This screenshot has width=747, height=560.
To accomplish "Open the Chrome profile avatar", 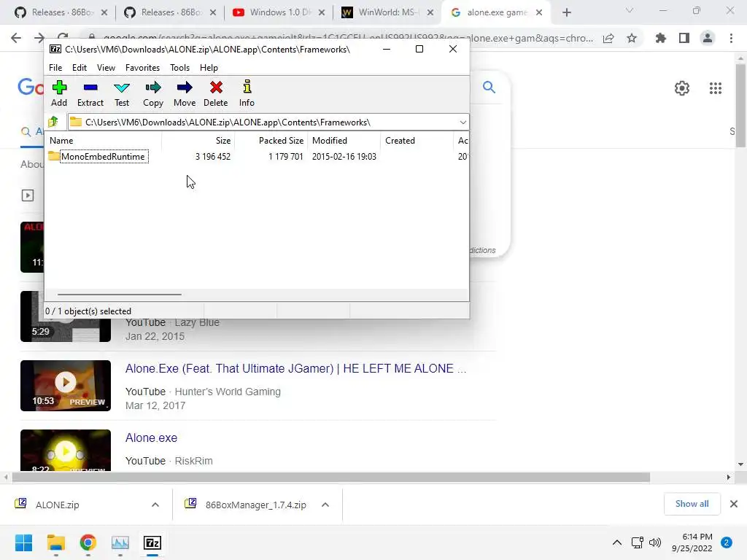I will pos(708,38).
